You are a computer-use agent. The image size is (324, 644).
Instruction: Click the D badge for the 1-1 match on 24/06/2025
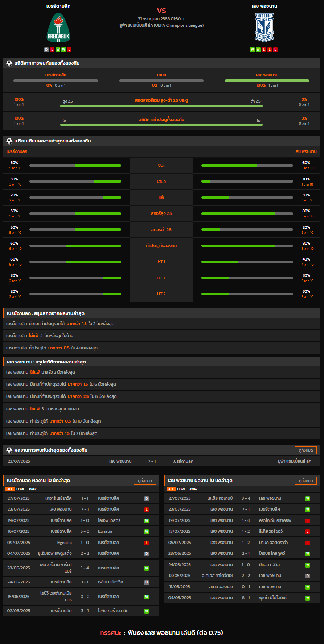click(147, 582)
